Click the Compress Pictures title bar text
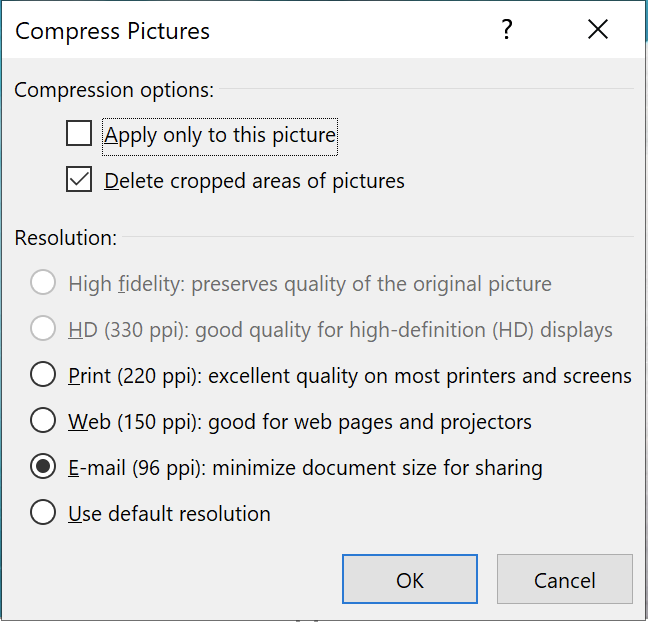 (x=113, y=31)
